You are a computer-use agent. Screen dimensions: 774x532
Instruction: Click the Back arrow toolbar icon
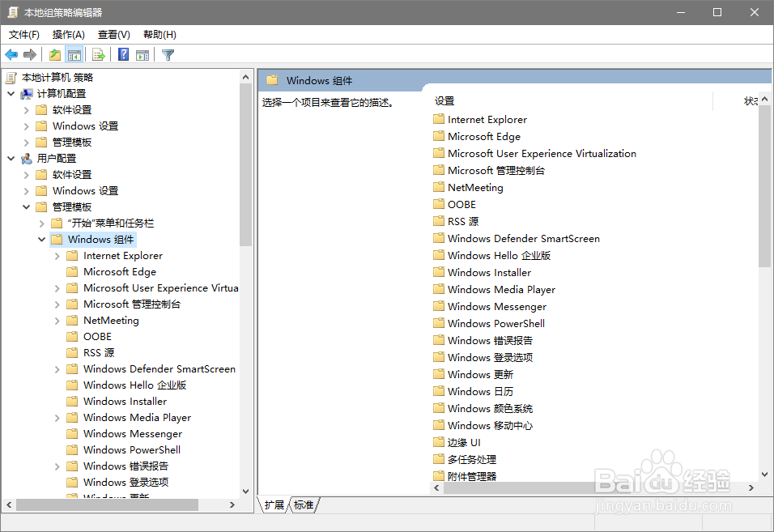[11, 55]
